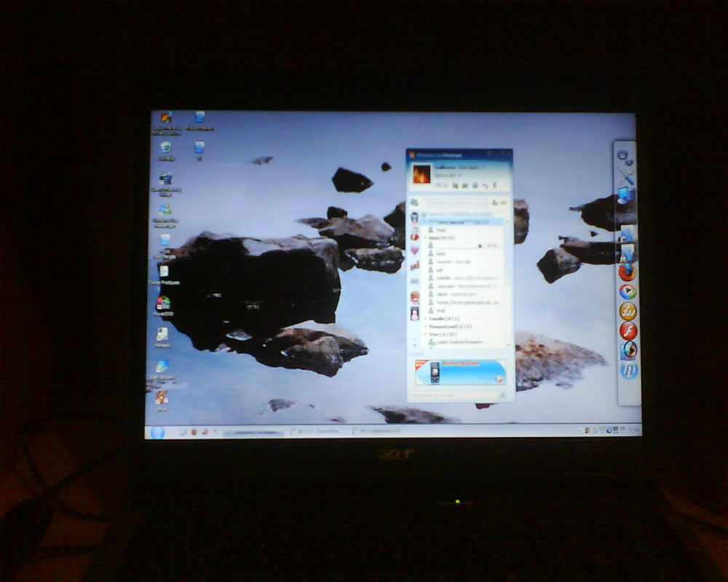Screen dimensions: 728x582
Task: Click the red bar-chart tab in the Messenger sidebar
Action: point(415,266)
